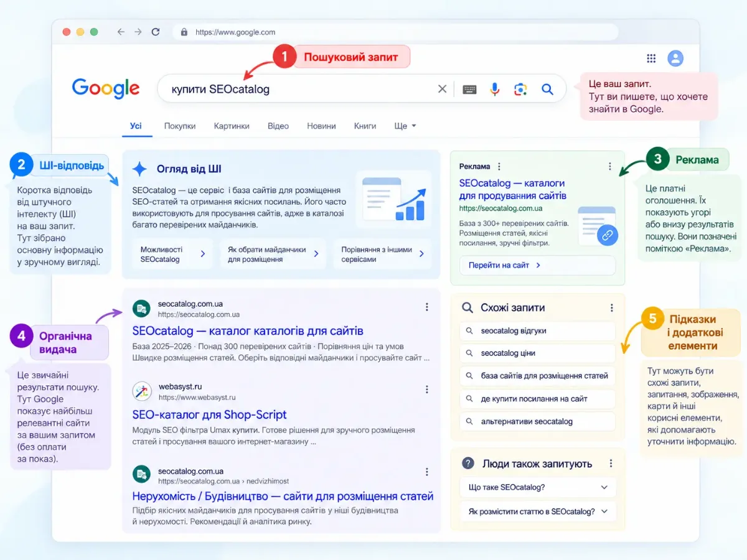Image resolution: width=747 pixels, height=560 pixels.
Task: Click the Реклама label in the ad card
Action: click(474, 167)
